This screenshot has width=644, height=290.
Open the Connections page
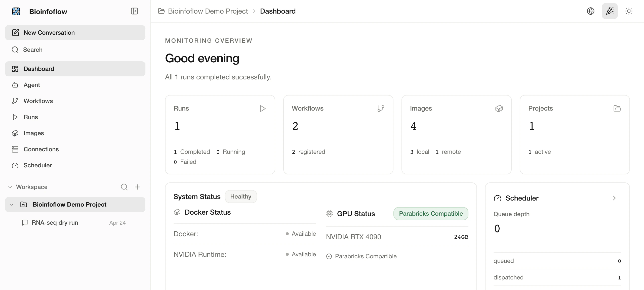75,149
